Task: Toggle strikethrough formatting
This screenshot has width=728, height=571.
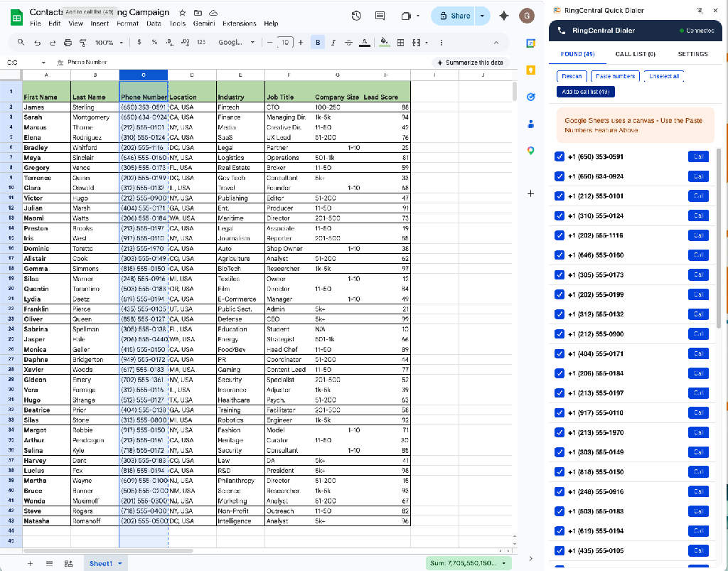Action: pos(348,42)
